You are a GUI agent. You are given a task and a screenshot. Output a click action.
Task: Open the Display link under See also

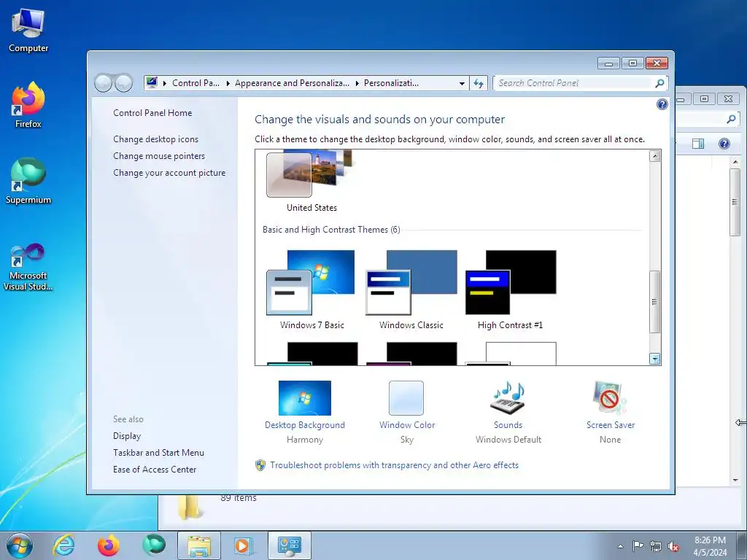pos(127,436)
